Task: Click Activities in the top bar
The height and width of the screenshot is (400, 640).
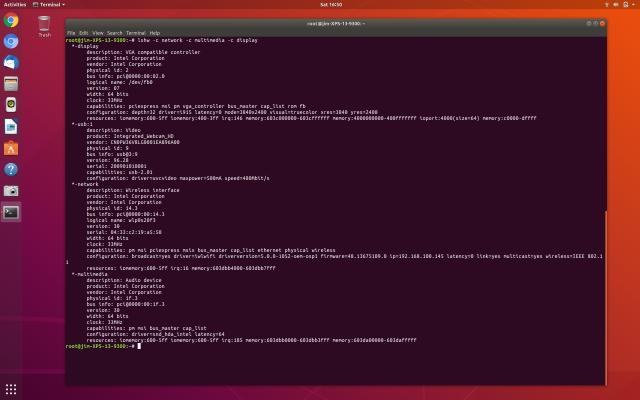Action: [15, 4]
